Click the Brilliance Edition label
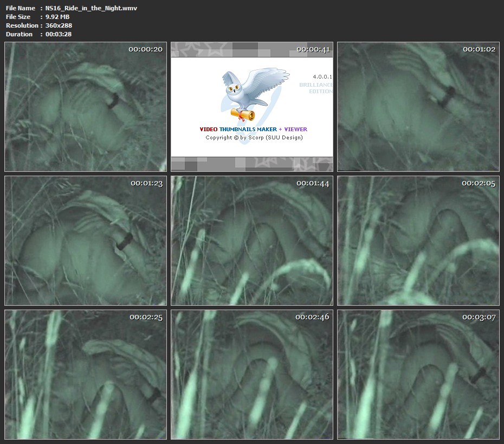Image resolution: width=504 pixels, height=444 pixels. 316,88
